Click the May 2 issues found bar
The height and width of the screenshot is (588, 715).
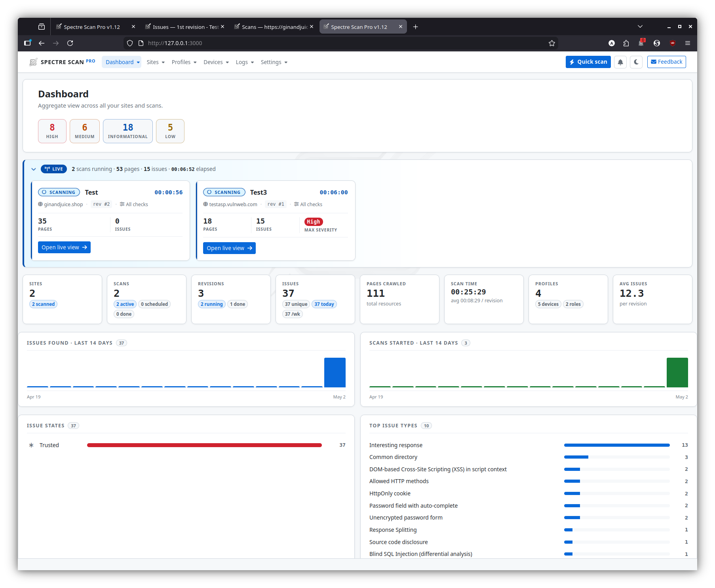pos(335,372)
